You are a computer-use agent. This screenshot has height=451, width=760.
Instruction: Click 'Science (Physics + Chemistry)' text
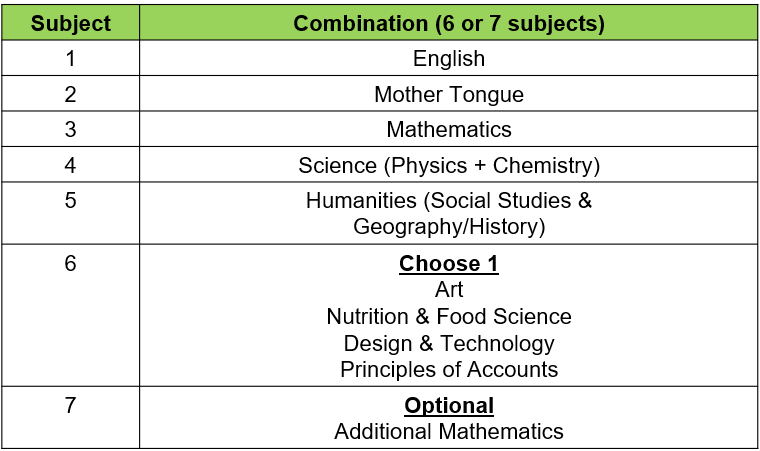click(x=449, y=165)
